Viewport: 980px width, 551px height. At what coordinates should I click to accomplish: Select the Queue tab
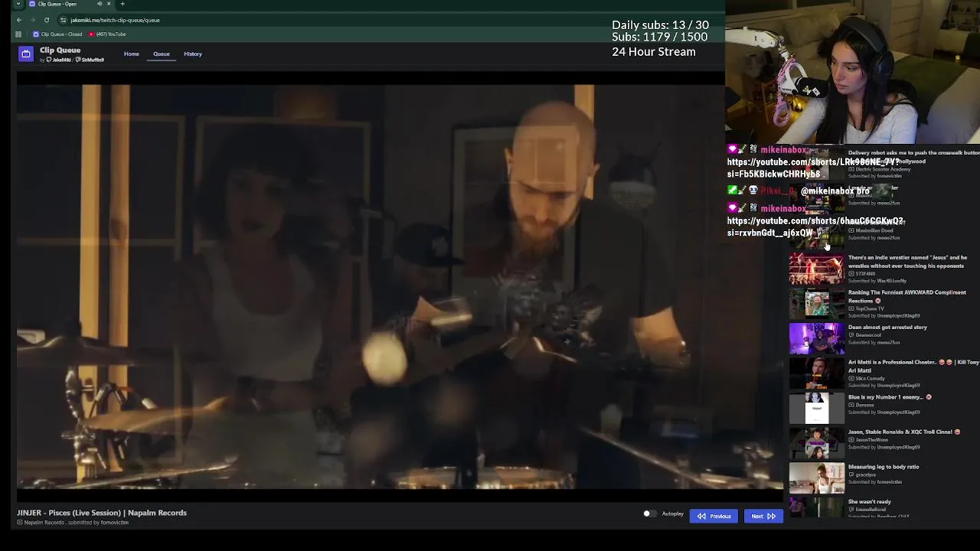pos(162,54)
